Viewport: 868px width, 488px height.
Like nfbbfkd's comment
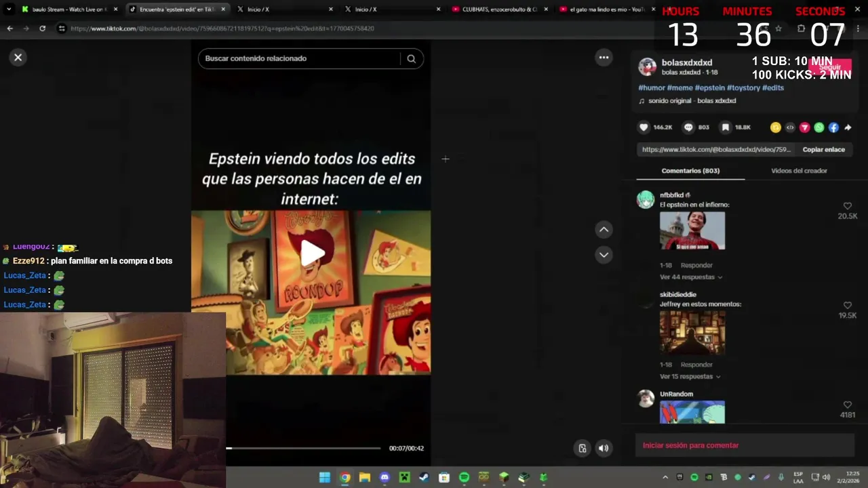point(847,206)
